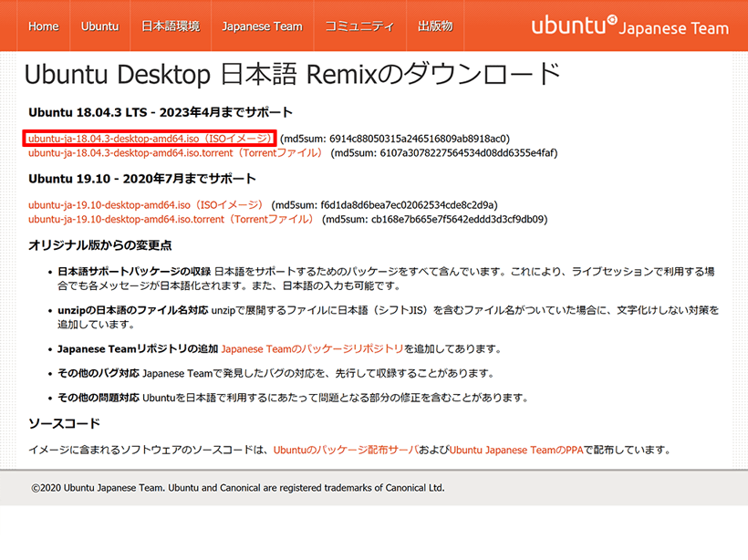This screenshot has width=748, height=560.
Task: Open the Ubuntu navigation menu item
Action: point(99,26)
